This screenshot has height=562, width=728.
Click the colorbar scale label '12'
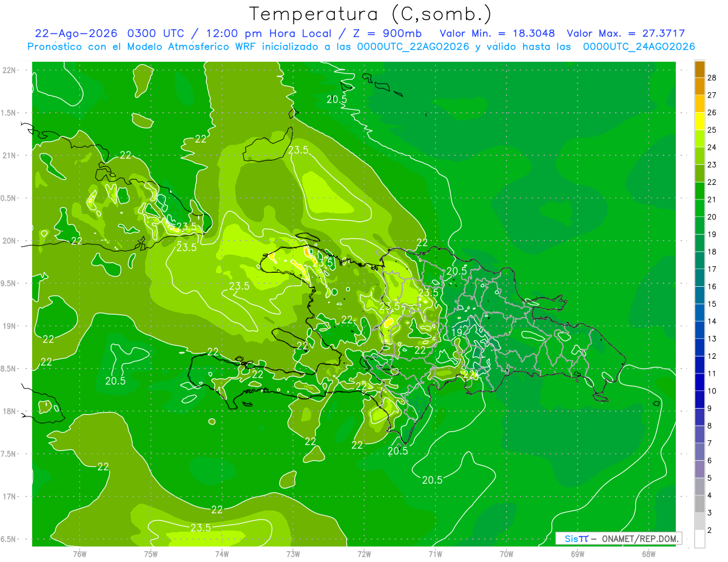pos(712,356)
